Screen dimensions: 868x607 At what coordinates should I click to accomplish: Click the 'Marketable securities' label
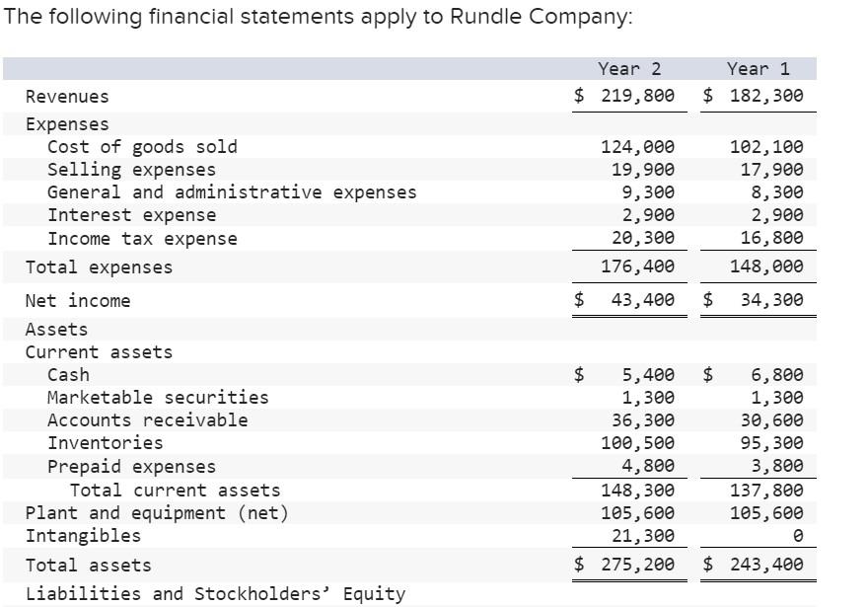click(158, 398)
